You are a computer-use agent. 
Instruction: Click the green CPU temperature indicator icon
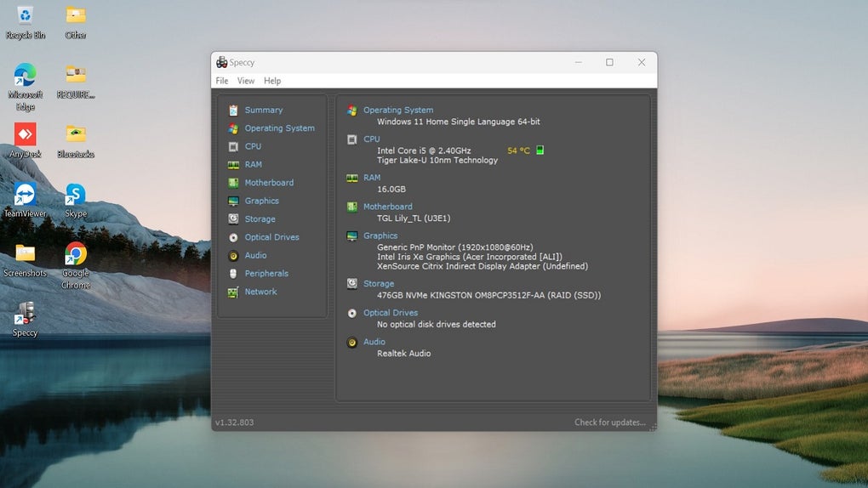(x=540, y=150)
